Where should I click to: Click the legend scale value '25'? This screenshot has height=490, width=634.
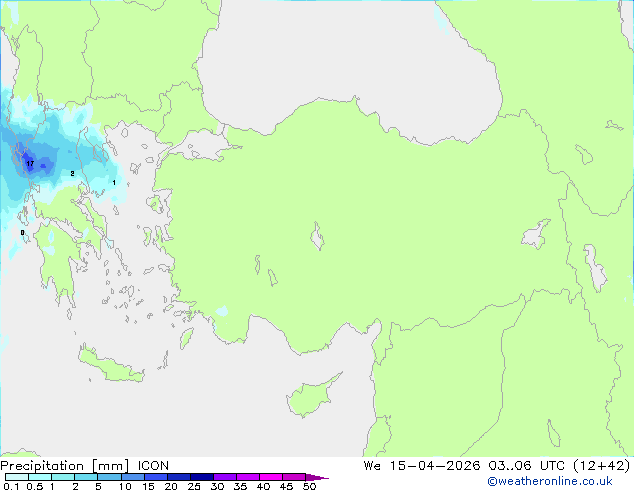pyautogui.click(x=194, y=486)
